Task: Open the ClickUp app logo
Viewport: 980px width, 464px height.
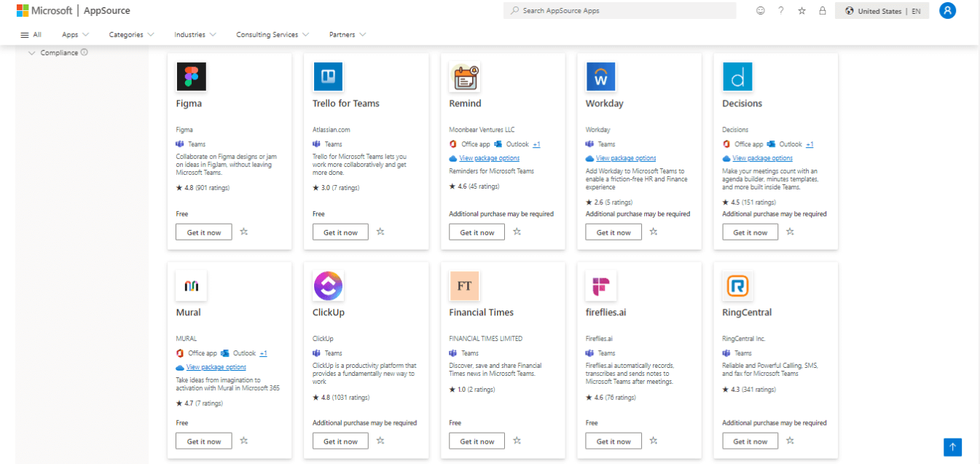Action: 328,286
